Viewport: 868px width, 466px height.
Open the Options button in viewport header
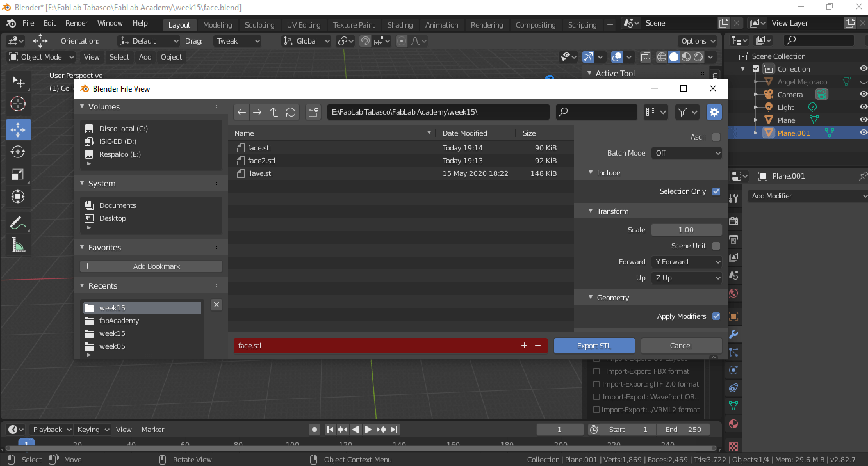697,41
